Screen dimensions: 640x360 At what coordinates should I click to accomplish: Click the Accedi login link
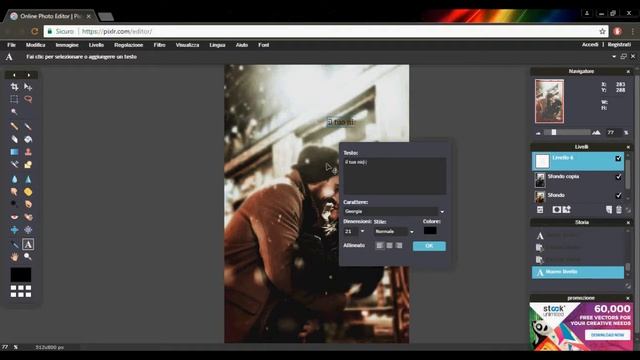click(x=590, y=44)
